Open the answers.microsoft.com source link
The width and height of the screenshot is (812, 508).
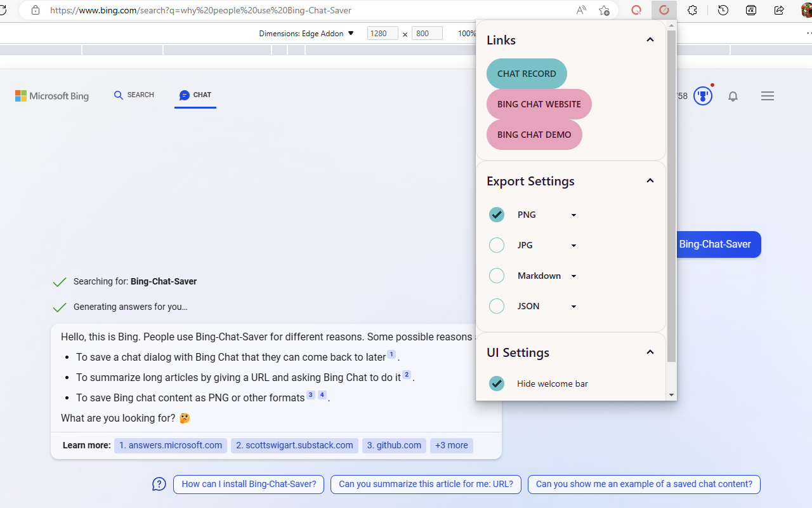pos(171,446)
